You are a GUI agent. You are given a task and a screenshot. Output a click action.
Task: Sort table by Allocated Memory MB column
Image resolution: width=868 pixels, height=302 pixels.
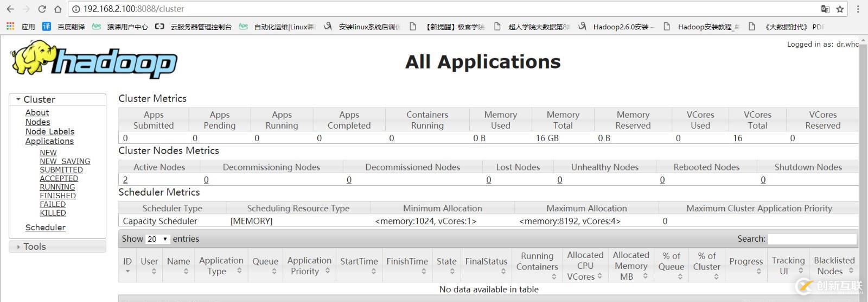[631, 266]
